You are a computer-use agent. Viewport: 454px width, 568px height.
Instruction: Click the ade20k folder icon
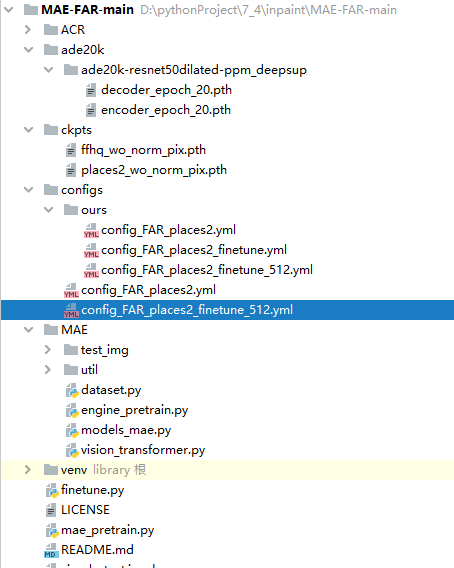pos(51,49)
